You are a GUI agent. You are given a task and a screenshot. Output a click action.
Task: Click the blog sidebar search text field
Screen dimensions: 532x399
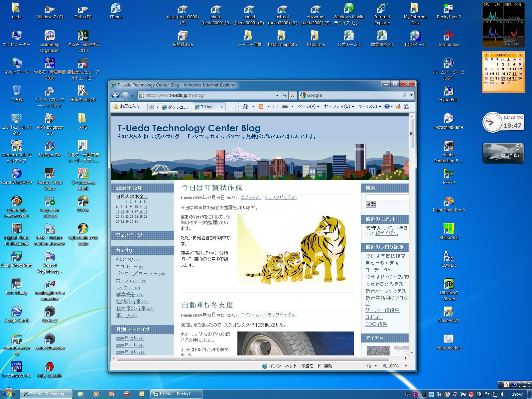click(x=387, y=198)
